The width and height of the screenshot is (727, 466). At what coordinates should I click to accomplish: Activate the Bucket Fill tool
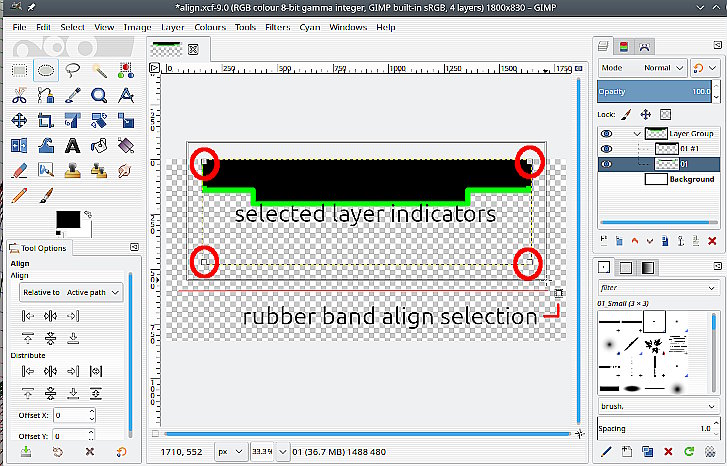(x=99, y=146)
